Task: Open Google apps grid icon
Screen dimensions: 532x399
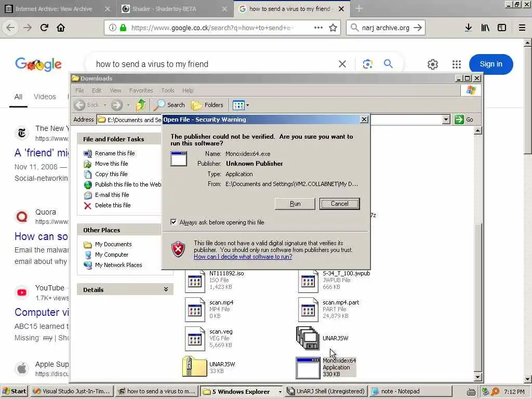Action: (457, 64)
